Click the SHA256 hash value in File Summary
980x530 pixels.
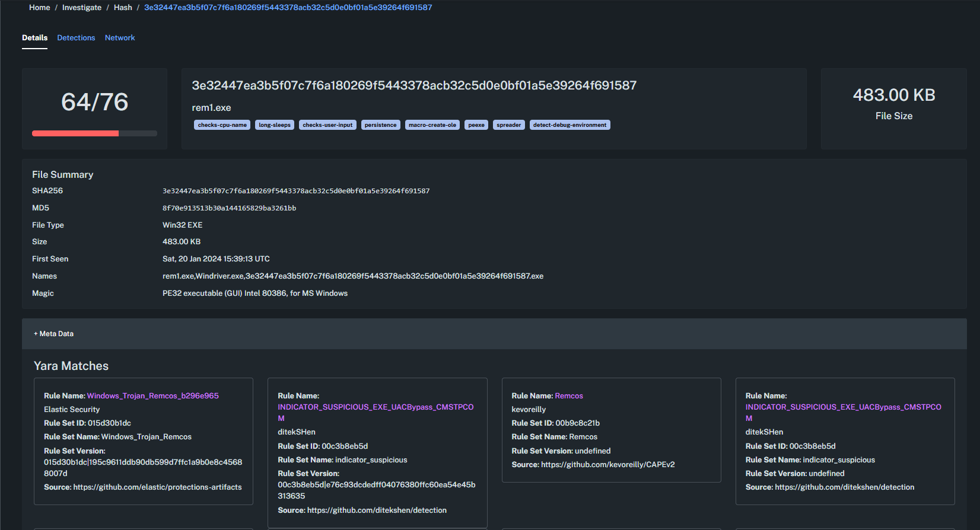[x=295, y=191]
